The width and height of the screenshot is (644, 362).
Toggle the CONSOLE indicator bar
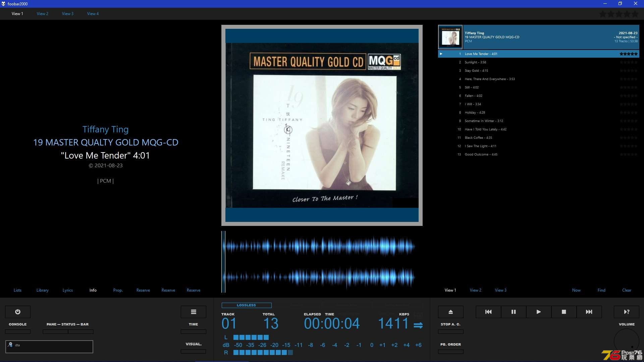[x=18, y=331]
